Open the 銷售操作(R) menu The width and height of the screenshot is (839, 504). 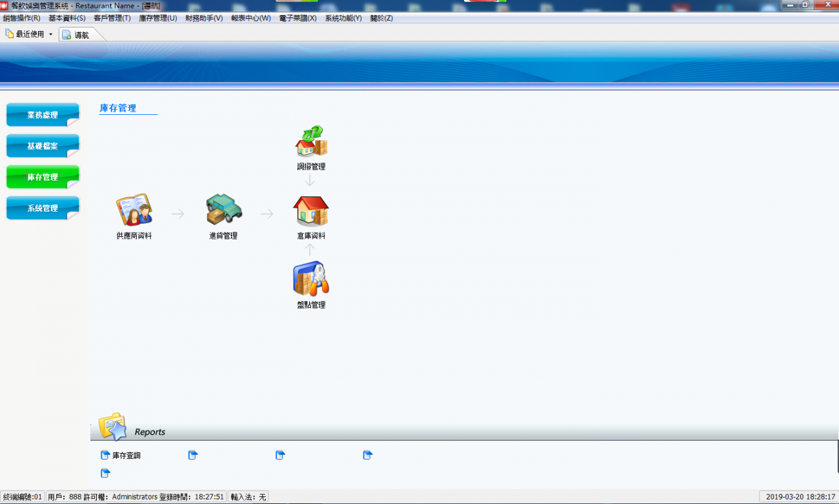coord(21,18)
